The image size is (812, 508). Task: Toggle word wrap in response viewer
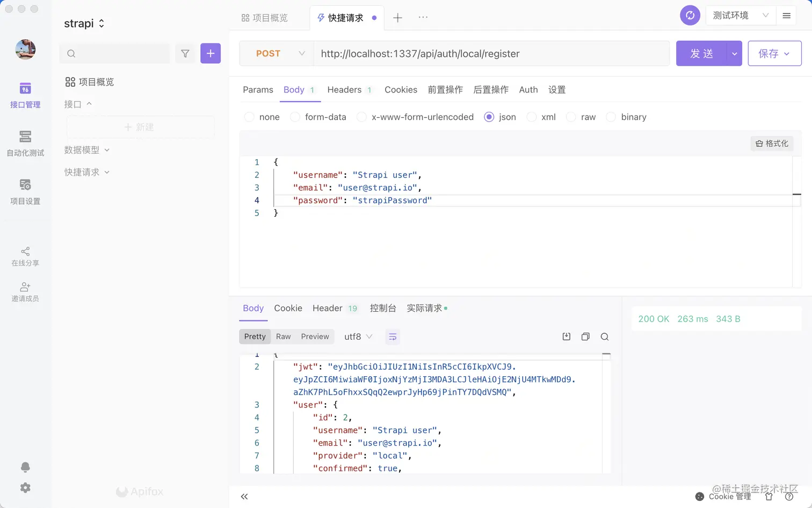click(393, 337)
